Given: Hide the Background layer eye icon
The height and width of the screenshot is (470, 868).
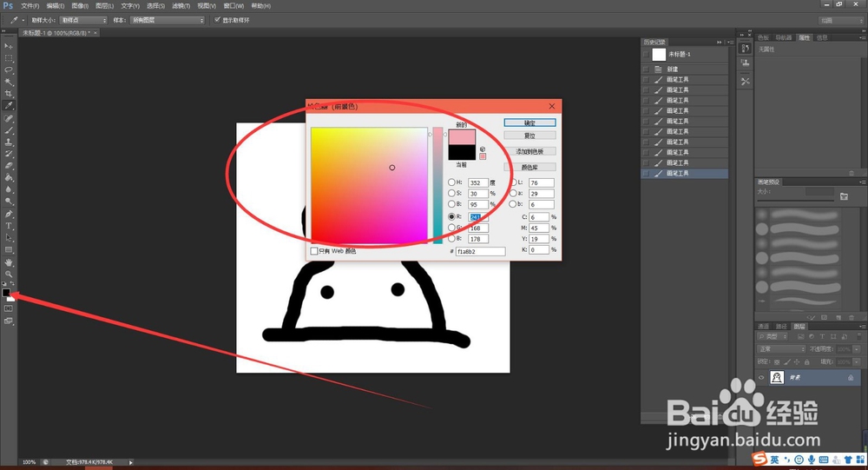Looking at the screenshot, I should [761, 378].
